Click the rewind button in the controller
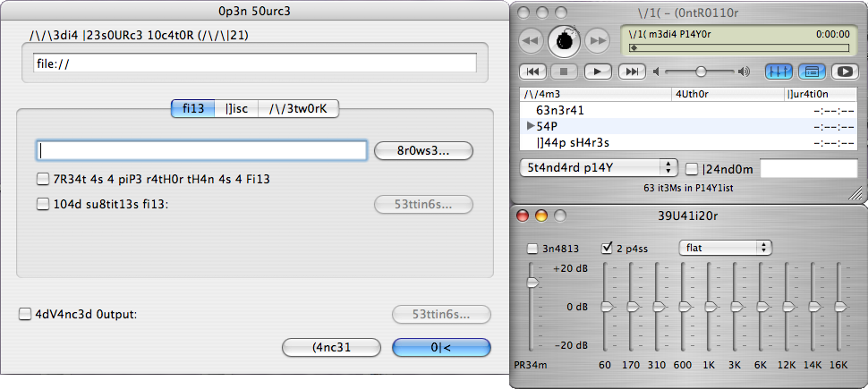 [530, 40]
